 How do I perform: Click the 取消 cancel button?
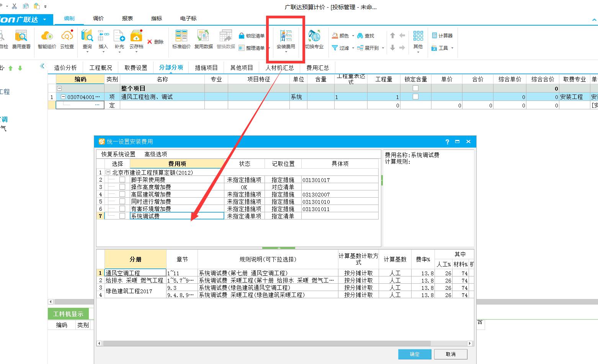point(451,354)
